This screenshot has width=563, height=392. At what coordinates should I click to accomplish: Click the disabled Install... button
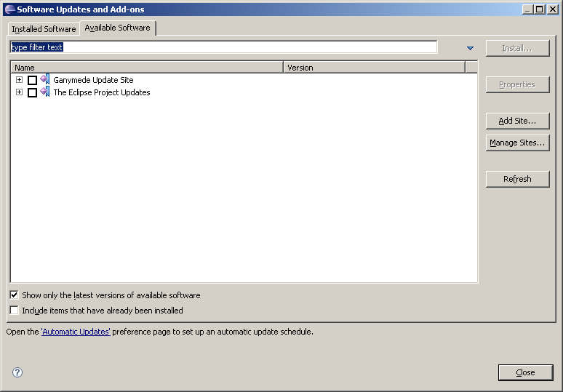coord(517,48)
